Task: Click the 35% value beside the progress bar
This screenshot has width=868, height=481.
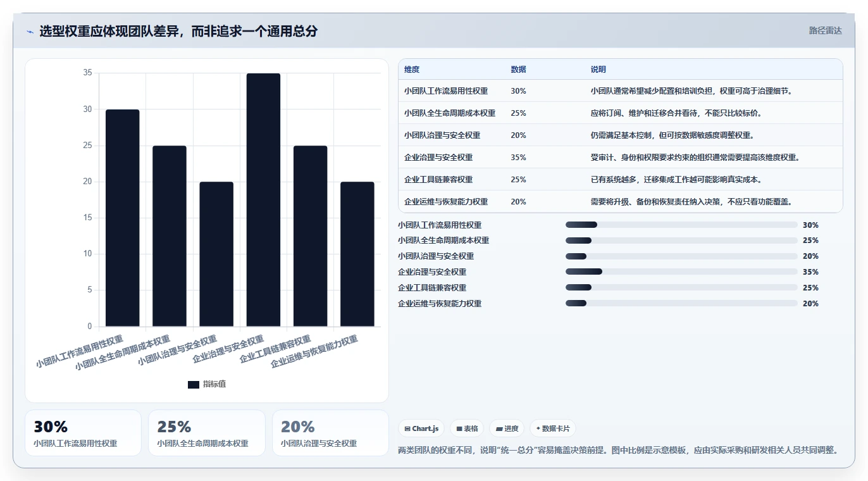Action: [x=810, y=272]
